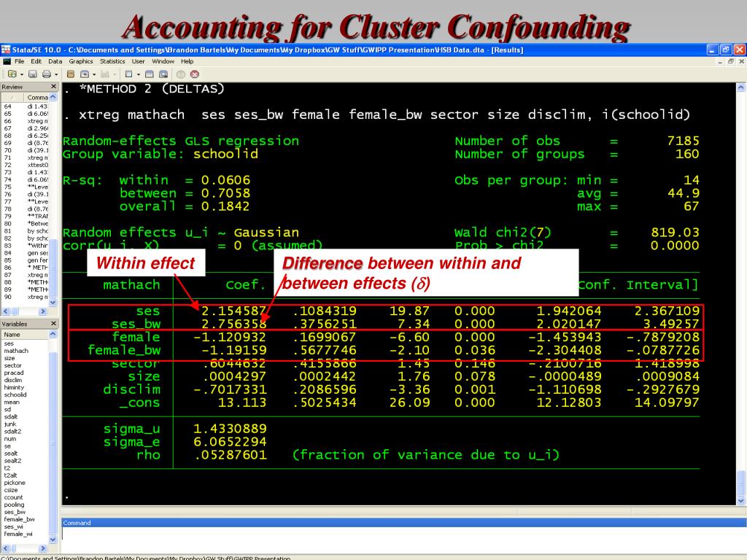Open the Viewer window icon
This screenshot has height=560, width=747.
85,74
